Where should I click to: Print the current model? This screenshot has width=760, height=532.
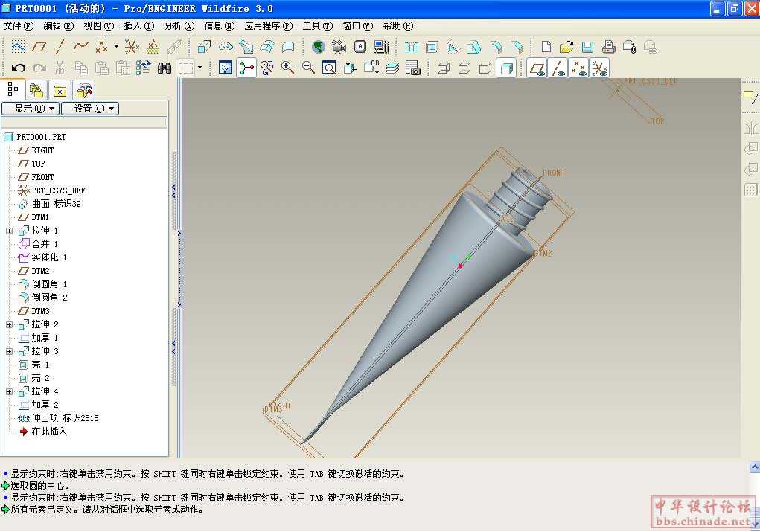(608, 47)
